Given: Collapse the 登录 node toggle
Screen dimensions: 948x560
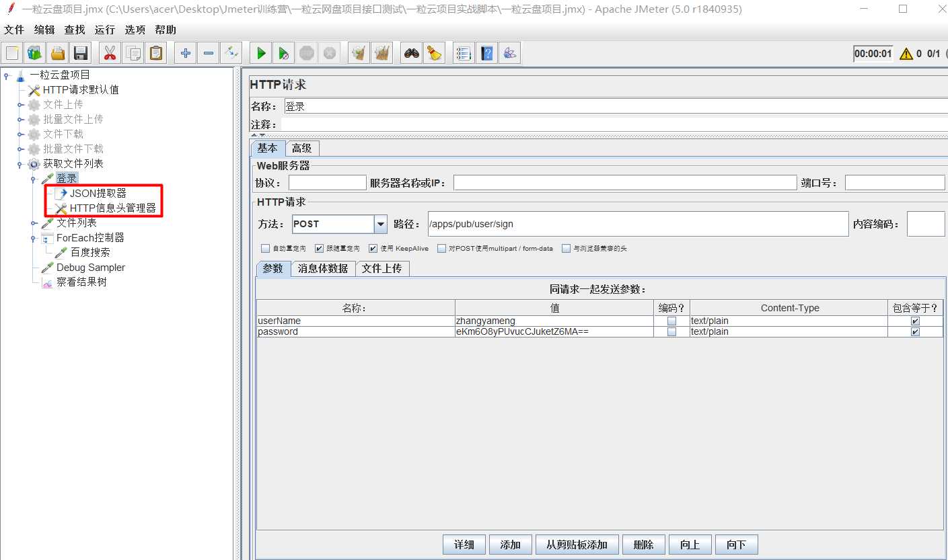Looking at the screenshot, I should [x=34, y=179].
